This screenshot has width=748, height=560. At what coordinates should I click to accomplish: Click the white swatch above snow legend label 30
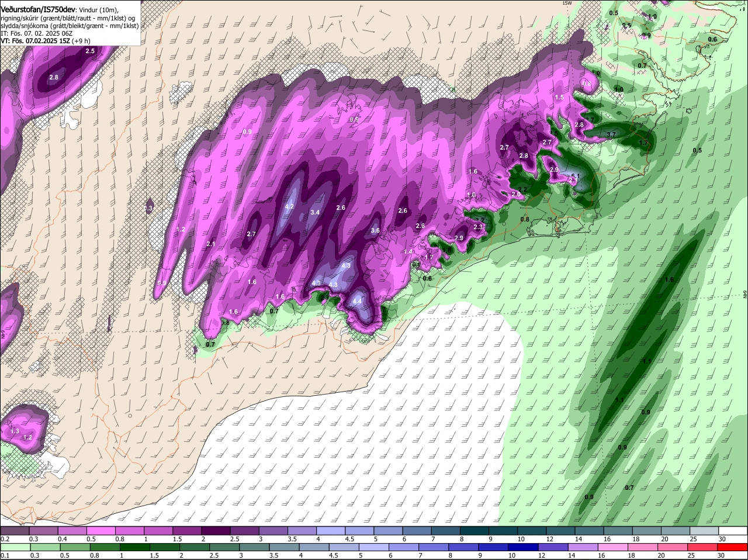pyautogui.click(x=733, y=530)
